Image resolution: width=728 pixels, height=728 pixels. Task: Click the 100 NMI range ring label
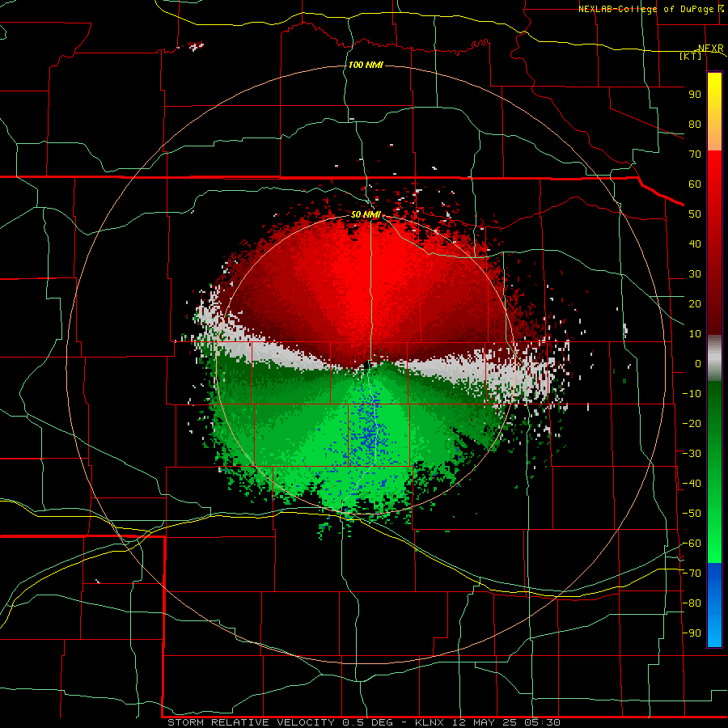tap(366, 65)
